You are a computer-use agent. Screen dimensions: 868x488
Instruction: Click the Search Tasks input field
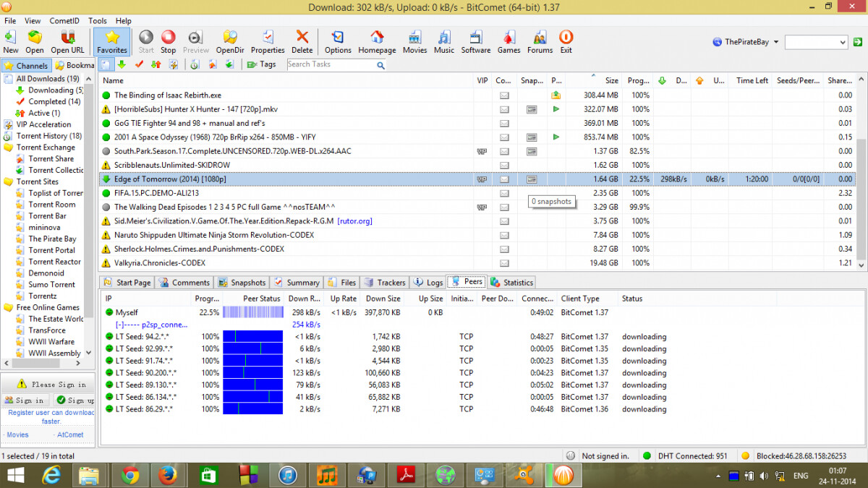[331, 64]
